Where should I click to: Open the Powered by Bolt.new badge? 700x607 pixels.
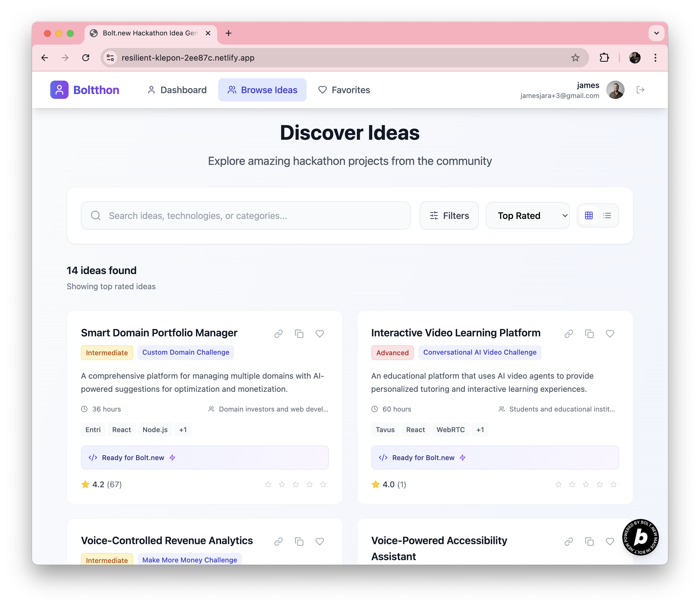[x=640, y=537]
